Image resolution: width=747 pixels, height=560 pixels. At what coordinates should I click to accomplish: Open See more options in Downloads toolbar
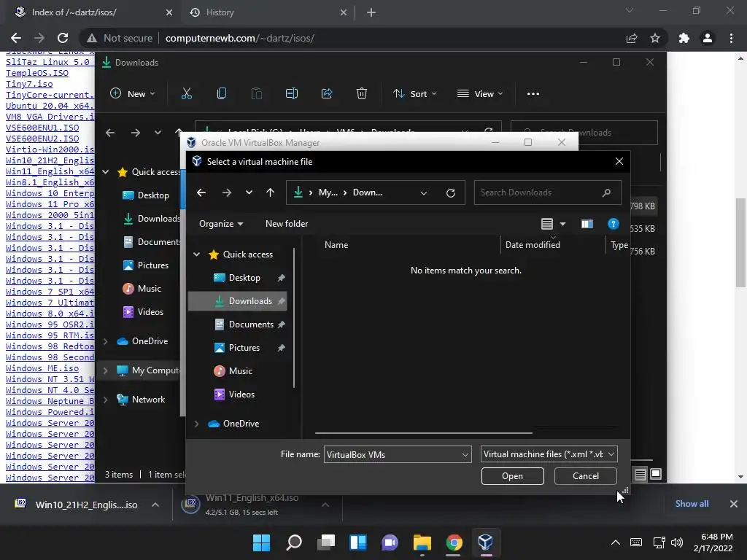click(533, 94)
